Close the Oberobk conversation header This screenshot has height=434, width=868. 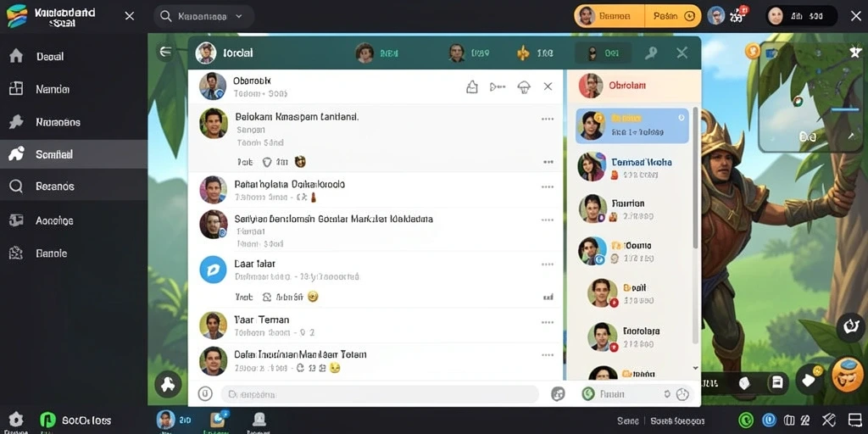click(548, 86)
